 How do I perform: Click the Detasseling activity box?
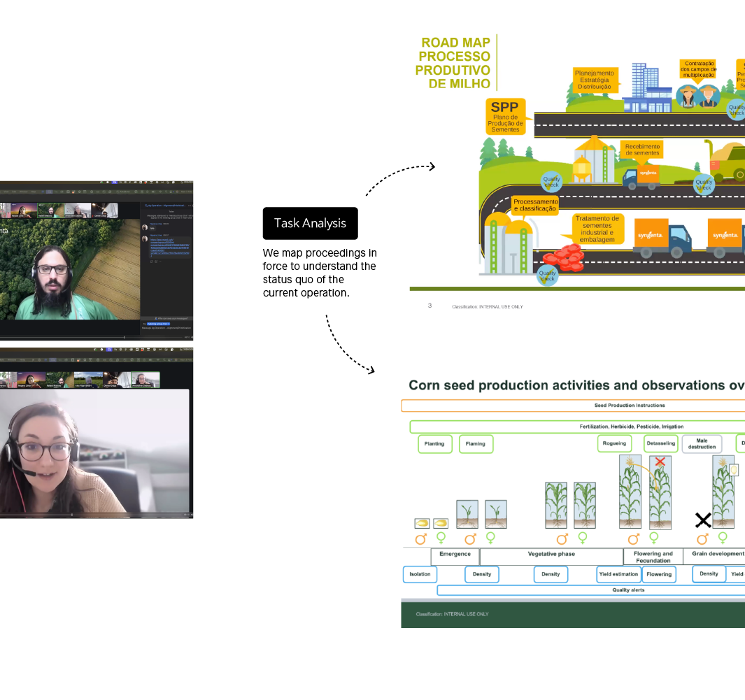pyautogui.click(x=660, y=444)
